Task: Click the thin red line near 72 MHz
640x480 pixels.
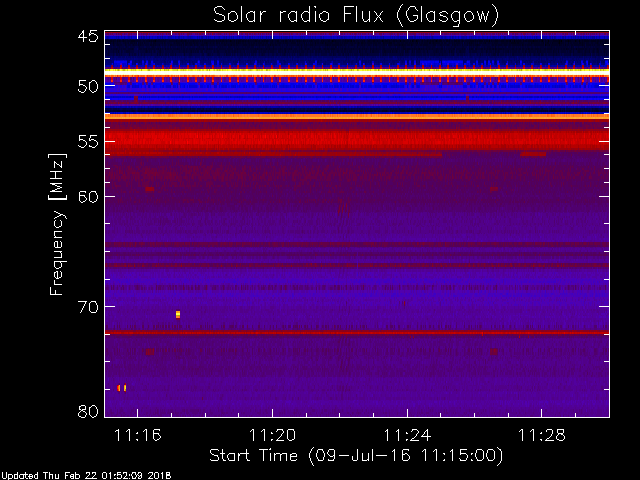Action: point(357,332)
